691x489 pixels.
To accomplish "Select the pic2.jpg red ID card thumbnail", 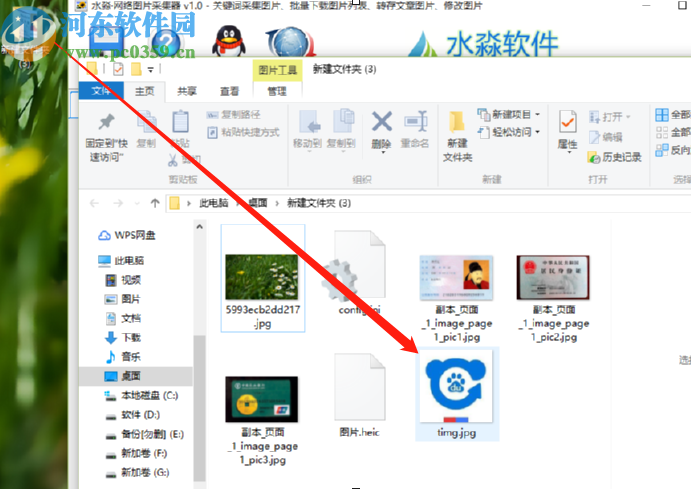I will 553,278.
